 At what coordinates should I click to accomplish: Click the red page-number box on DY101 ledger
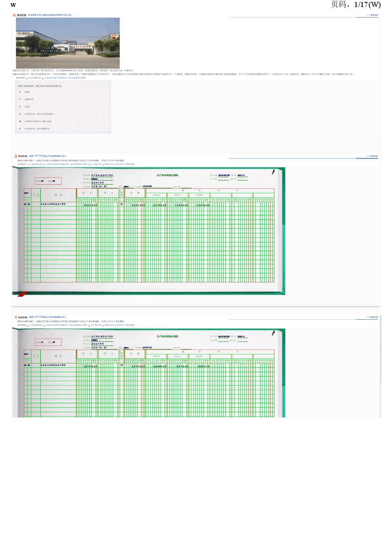[x=48, y=181]
